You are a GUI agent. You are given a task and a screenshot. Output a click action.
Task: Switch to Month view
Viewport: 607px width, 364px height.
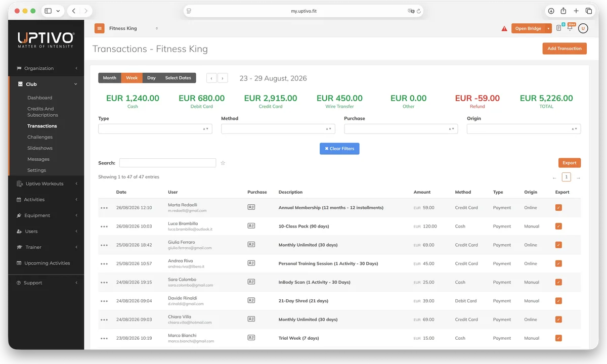(110, 78)
